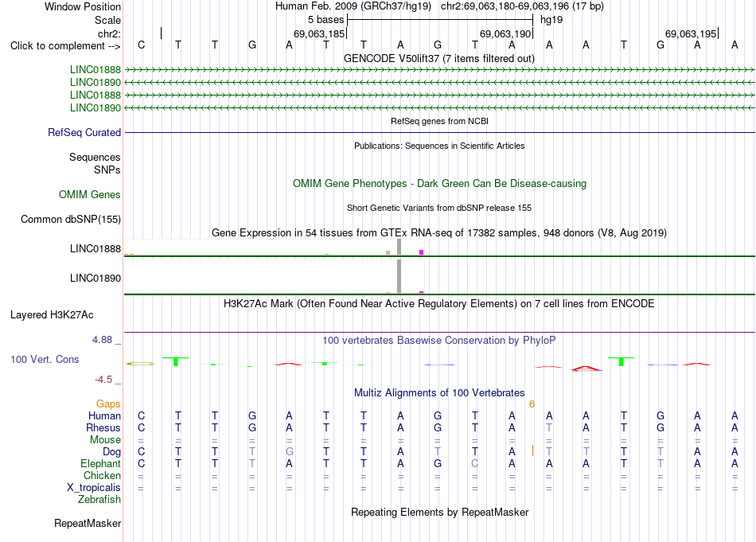756x542 pixels.
Task: Click the 'Common dbSNP(155)' track label
Action: (71, 219)
